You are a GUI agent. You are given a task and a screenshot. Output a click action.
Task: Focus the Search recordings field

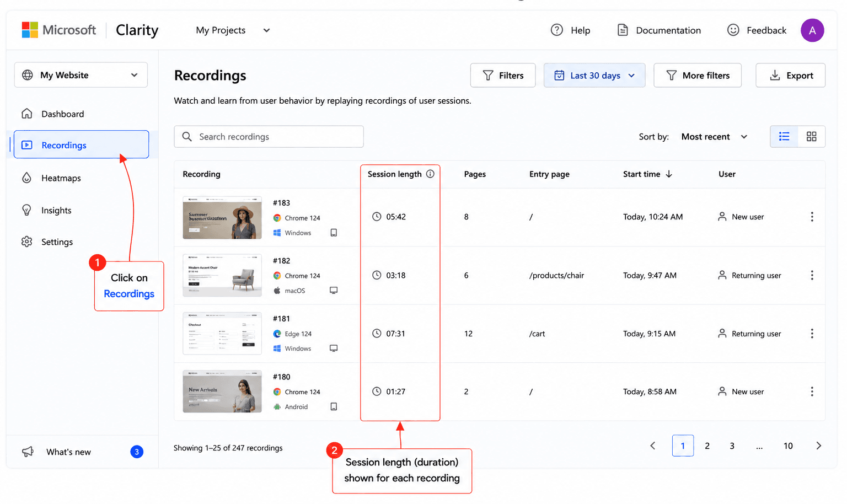pos(269,137)
